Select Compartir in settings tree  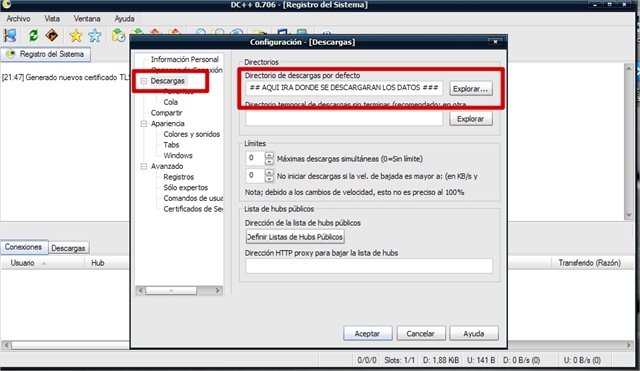pyautogui.click(x=166, y=113)
